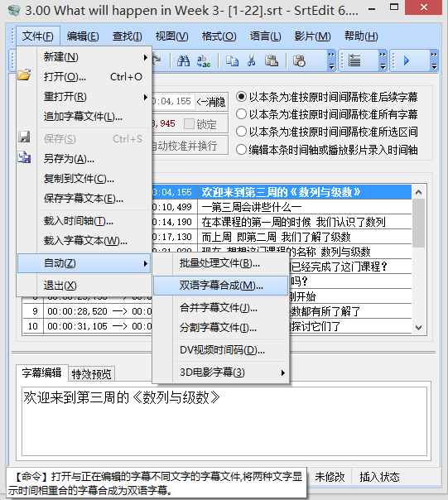Image resolution: width=448 pixels, height=500 pixels.
Task: Open the 编辑(E) menu
Action: 83,36
